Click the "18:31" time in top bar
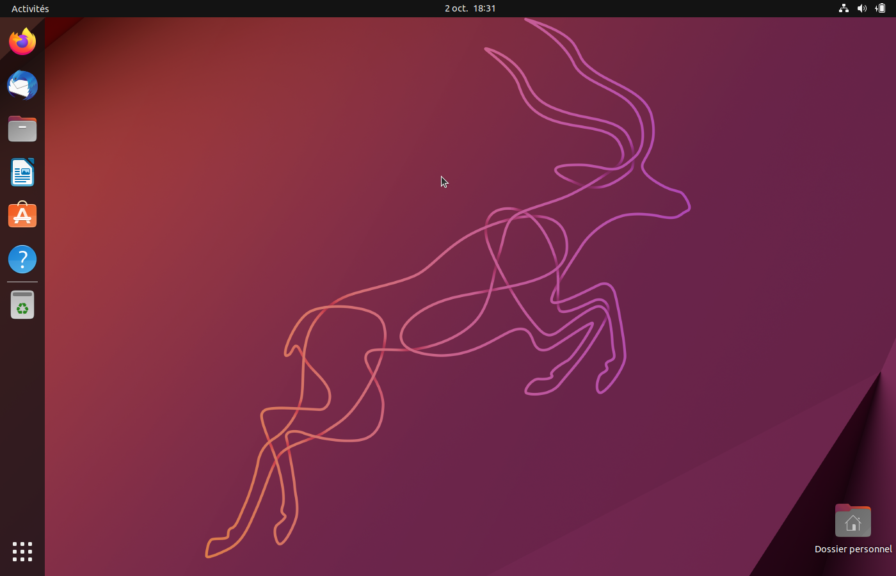The width and height of the screenshot is (896, 576). click(485, 8)
